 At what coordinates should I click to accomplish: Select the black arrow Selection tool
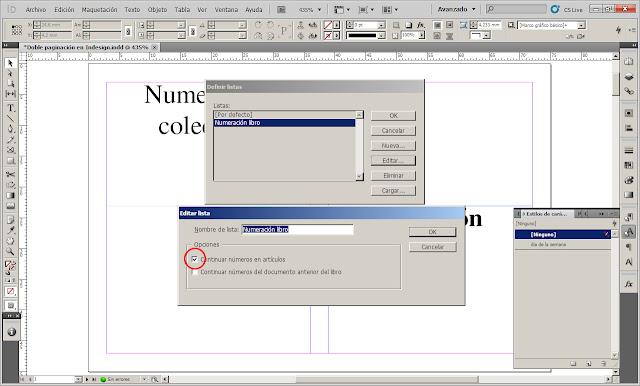coord(11,63)
